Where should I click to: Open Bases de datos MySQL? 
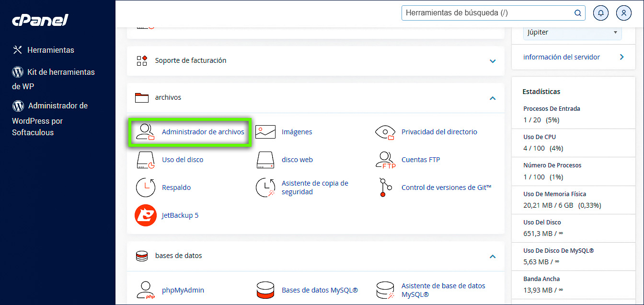(x=319, y=290)
